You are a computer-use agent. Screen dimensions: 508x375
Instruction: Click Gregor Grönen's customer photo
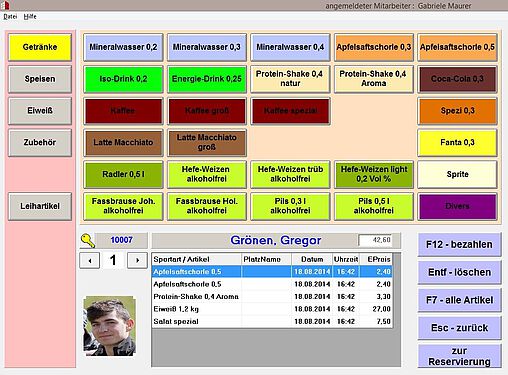(110, 326)
